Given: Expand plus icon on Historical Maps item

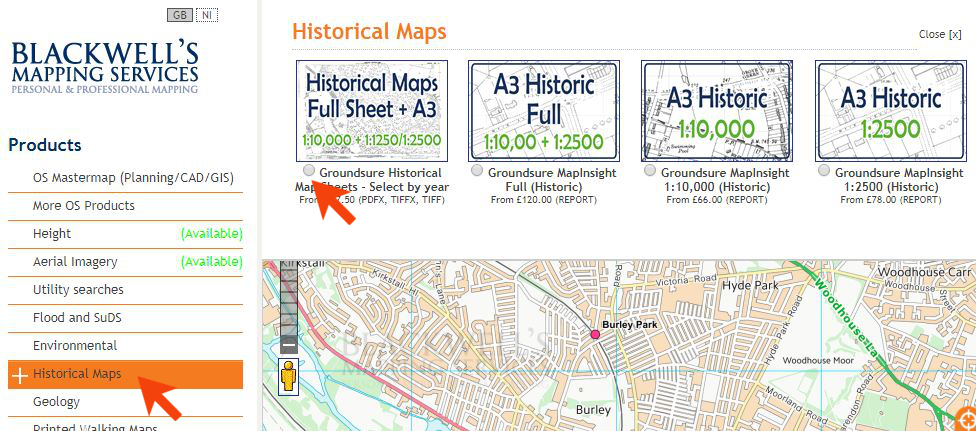Looking at the screenshot, I should pyautogui.click(x=19, y=375).
